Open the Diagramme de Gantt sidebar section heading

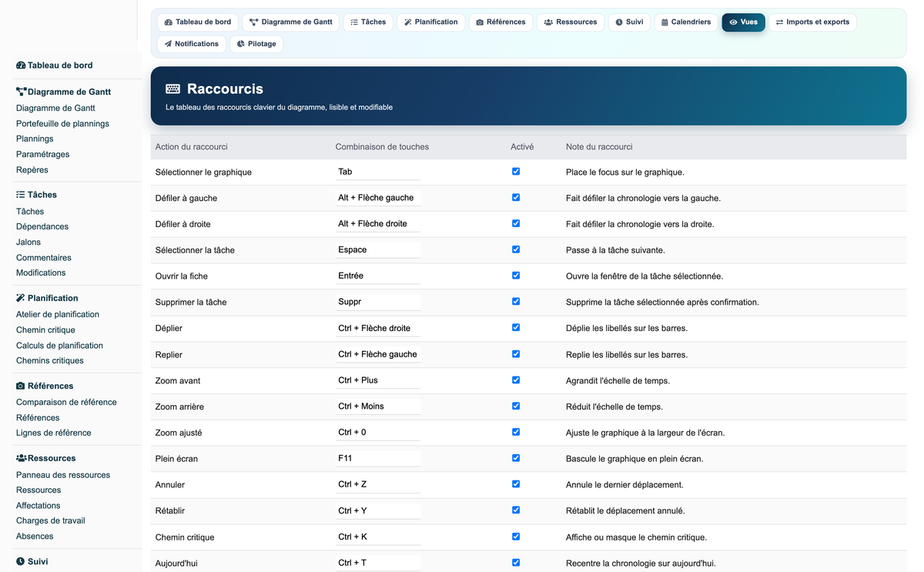pyautogui.click(x=64, y=92)
